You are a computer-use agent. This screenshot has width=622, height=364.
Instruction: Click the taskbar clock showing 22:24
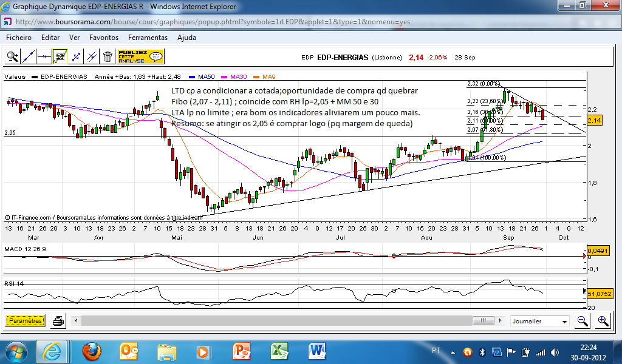click(x=588, y=352)
